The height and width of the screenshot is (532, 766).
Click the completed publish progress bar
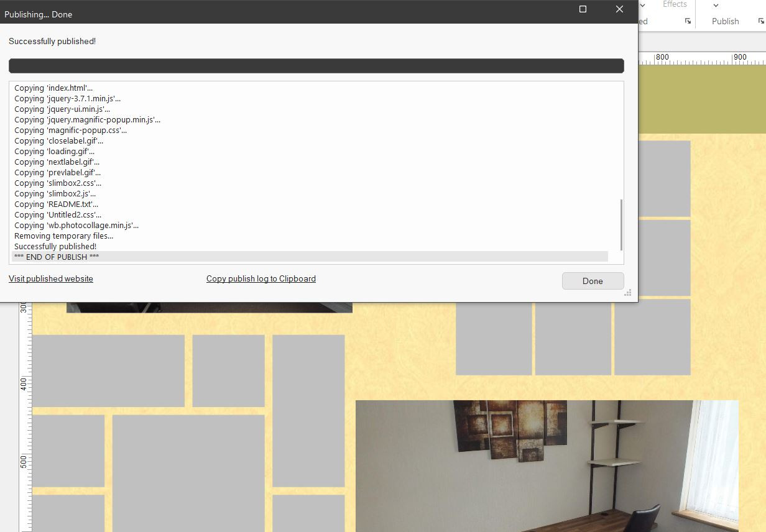[x=316, y=66]
